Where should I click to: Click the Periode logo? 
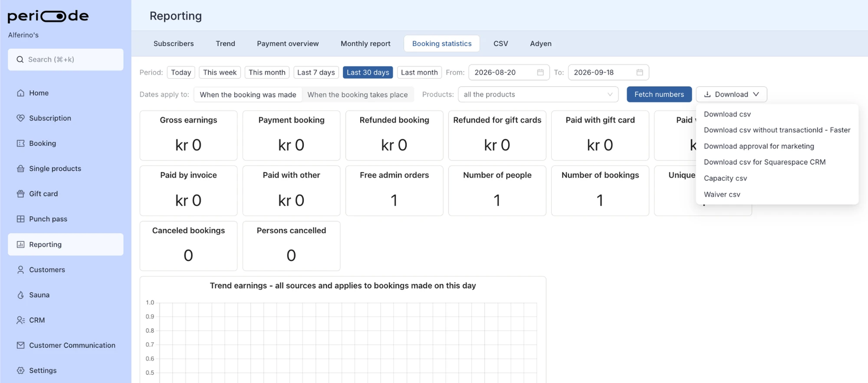pos(48,16)
